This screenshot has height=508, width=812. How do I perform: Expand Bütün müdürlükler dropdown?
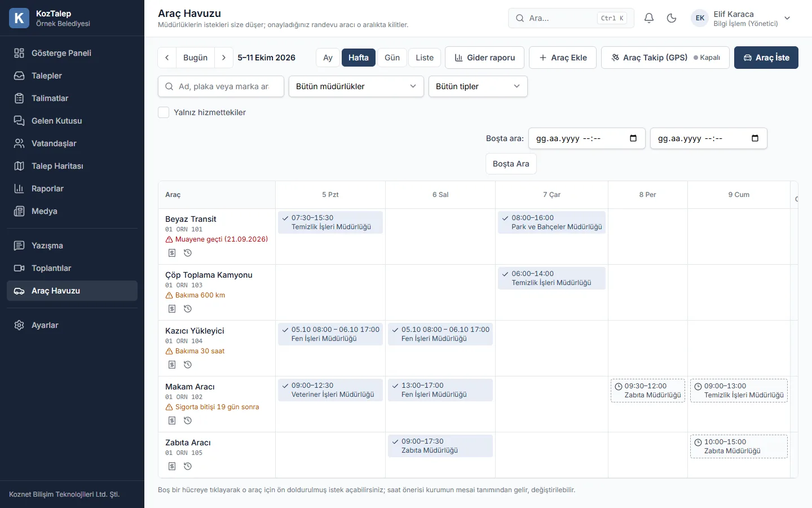pyautogui.click(x=356, y=86)
